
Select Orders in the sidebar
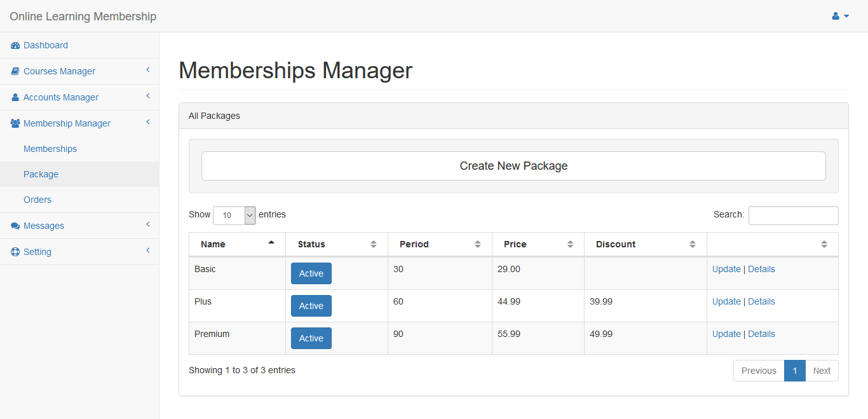pos(37,200)
